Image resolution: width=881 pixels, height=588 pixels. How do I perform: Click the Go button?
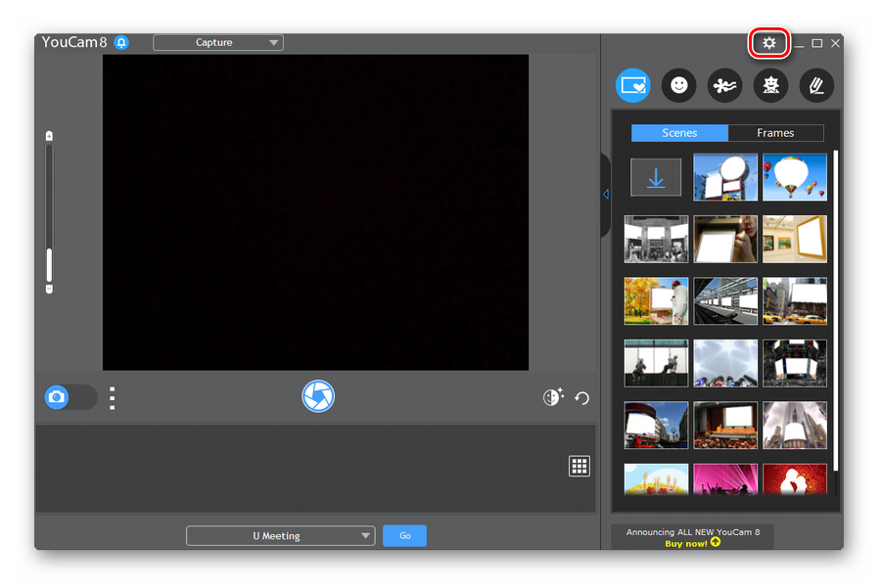point(404,536)
